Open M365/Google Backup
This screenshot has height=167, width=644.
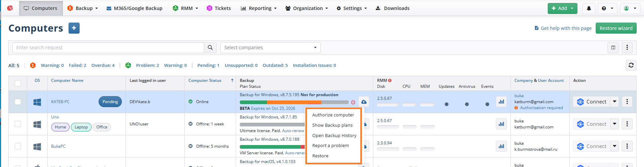point(135,8)
